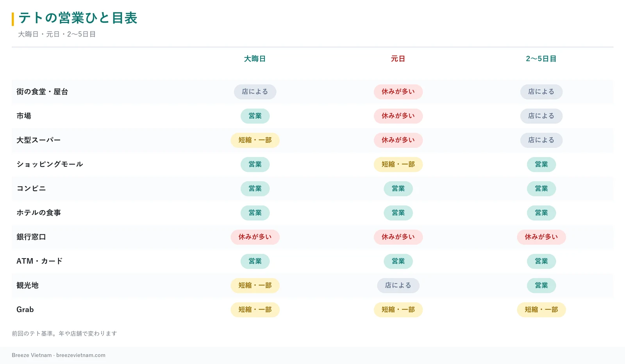Select 休みが多い for 大型スーパー on 元日

click(x=398, y=140)
